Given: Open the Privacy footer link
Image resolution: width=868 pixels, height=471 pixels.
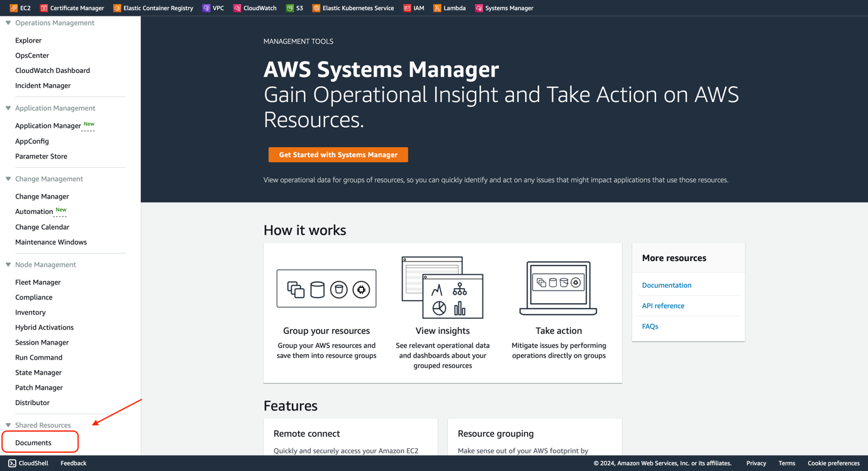Looking at the screenshot, I should 756,463.
